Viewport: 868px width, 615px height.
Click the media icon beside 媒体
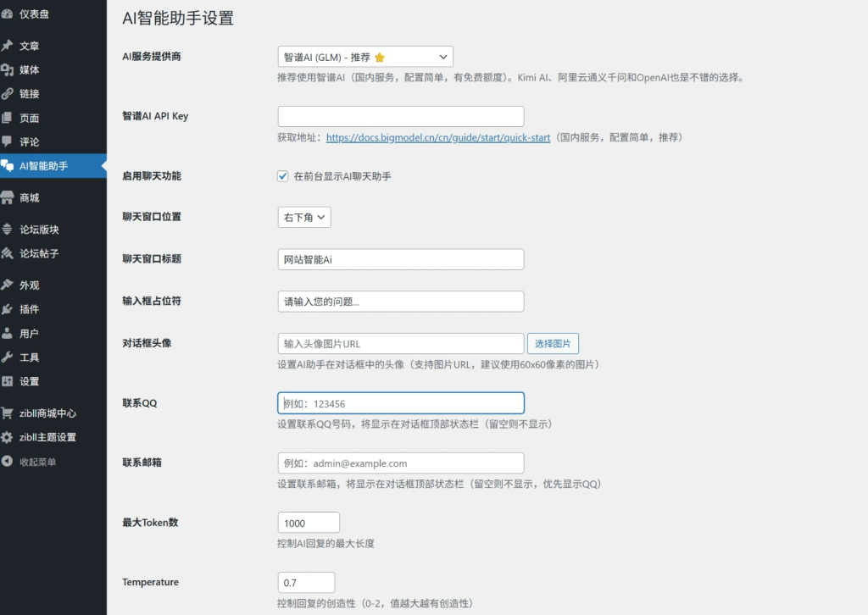click(x=7, y=69)
